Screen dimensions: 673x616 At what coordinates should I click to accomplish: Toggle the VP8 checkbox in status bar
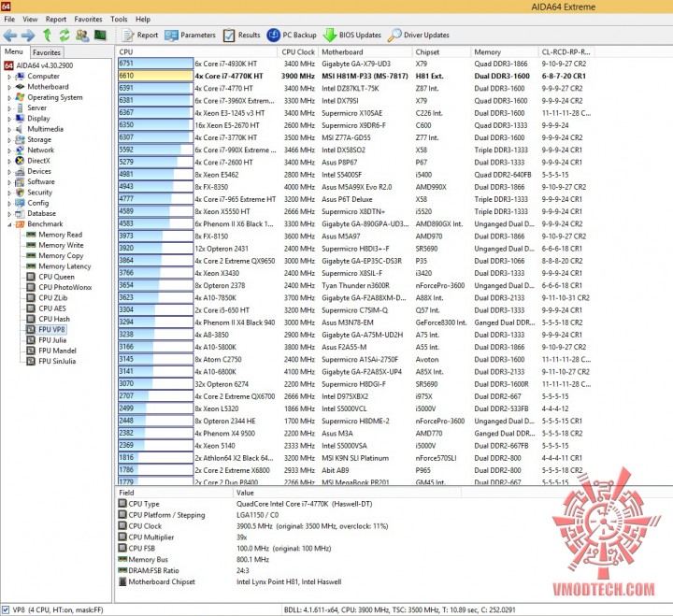coord(6,609)
